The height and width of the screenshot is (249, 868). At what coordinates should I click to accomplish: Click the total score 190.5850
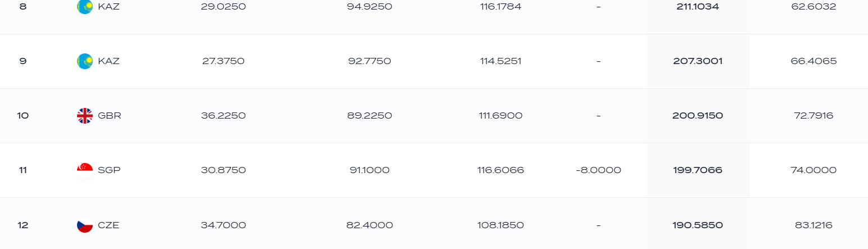coord(698,225)
